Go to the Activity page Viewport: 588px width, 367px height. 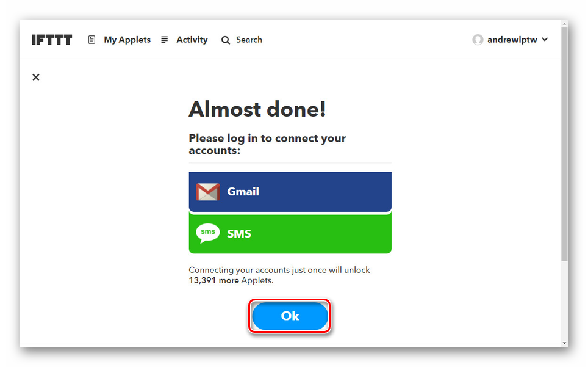click(x=192, y=40)
